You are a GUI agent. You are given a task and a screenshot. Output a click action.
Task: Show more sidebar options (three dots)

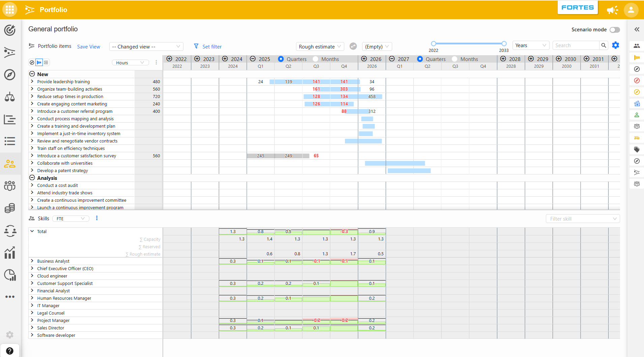pyautogui.click(x=10, y=297)
